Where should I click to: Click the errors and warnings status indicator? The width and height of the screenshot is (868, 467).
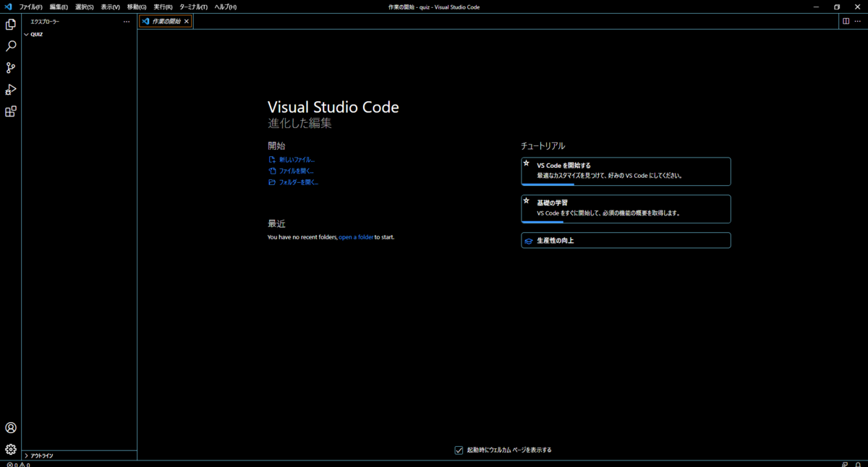[x=18, y=464]
